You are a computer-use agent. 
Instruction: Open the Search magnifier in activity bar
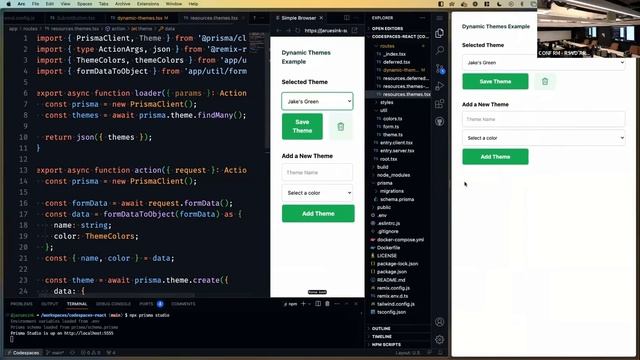click(x=440, y=51)
